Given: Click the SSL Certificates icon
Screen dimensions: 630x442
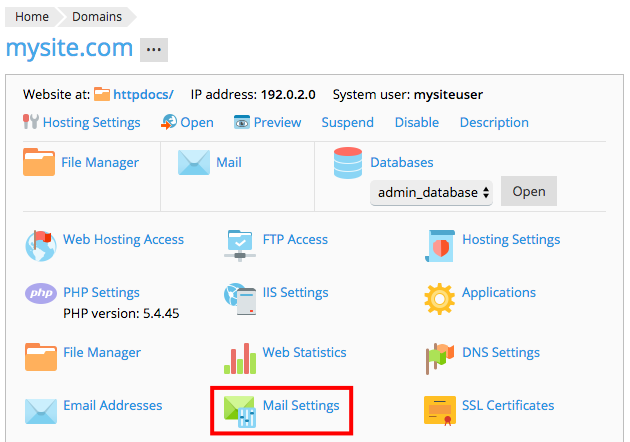Looking at the screenshot, I should click(x=440, y=408).
